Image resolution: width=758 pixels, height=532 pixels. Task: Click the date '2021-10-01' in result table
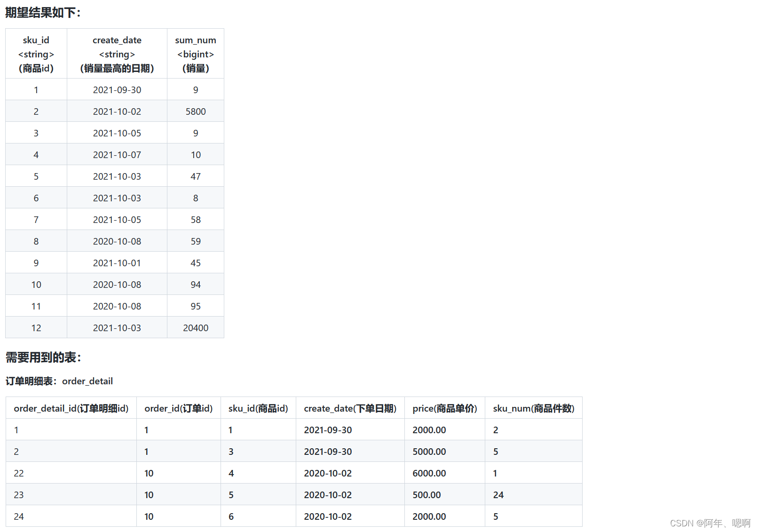pos(117,263)
